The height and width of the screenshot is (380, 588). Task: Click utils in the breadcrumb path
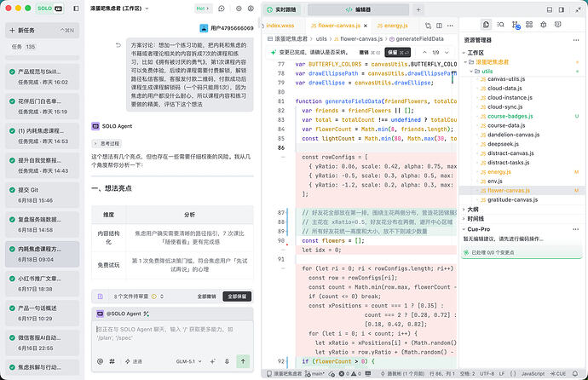coord(321,38)
